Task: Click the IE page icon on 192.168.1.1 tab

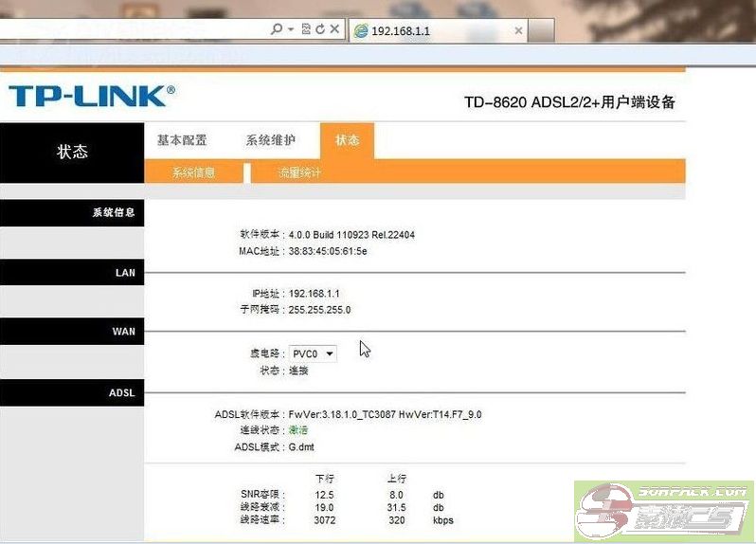Action: click(x=360, y=31)
